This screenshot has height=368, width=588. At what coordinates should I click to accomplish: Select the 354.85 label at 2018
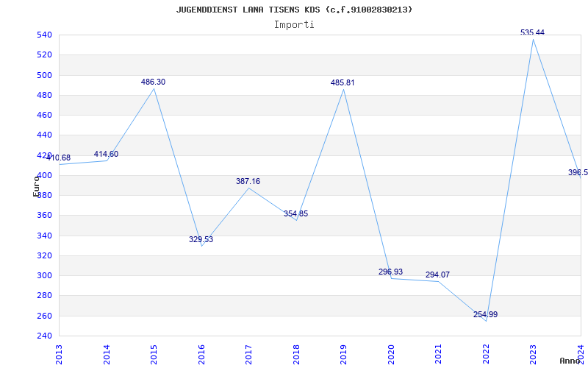pyautogui.click(x=296, y=213)
